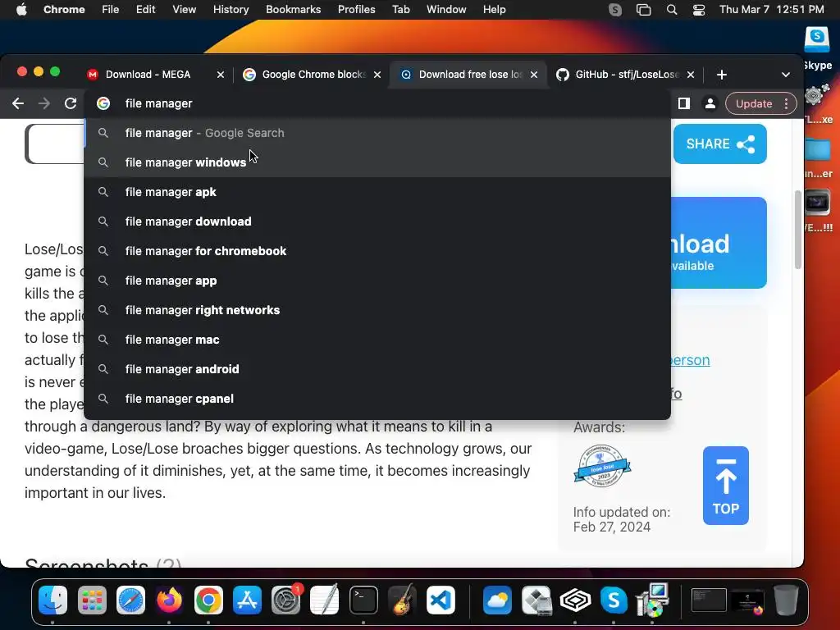Click the three-dot Chrome menu button
Viewport: 840px width, 630px height.
pyautogui.click(x=786, y=103)
